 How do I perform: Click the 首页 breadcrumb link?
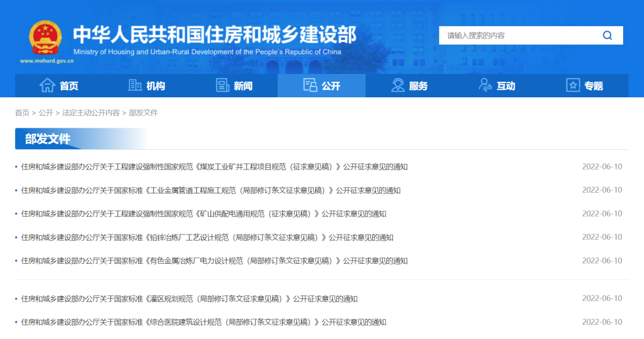tap(22, 113)
